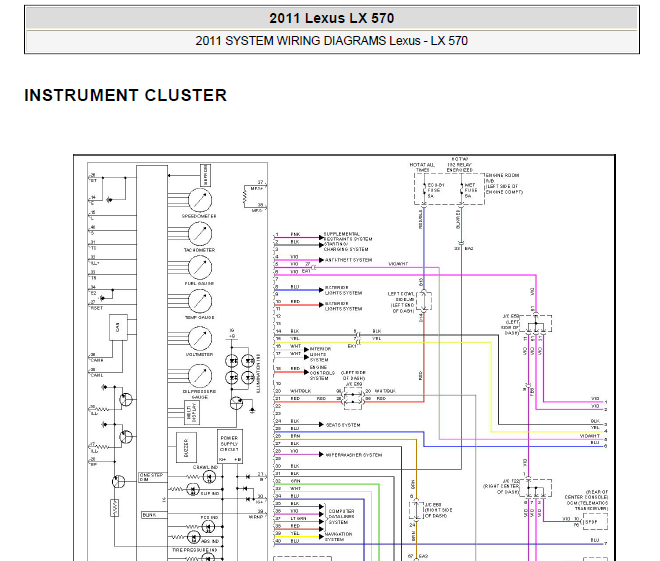This screenshot has width=660, height=561.
Task: Click the tachometer gauge symbol
Action: tap(200, 234)
